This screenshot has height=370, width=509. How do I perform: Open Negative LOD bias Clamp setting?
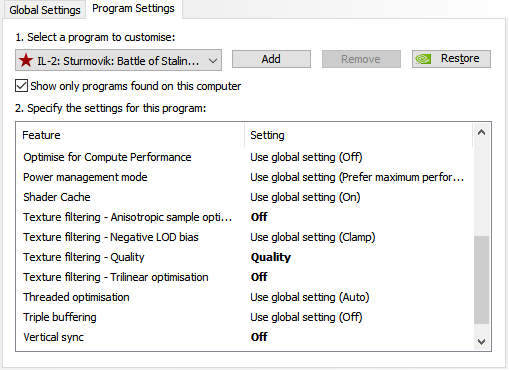pyautogui.click(x=313, y=237)
